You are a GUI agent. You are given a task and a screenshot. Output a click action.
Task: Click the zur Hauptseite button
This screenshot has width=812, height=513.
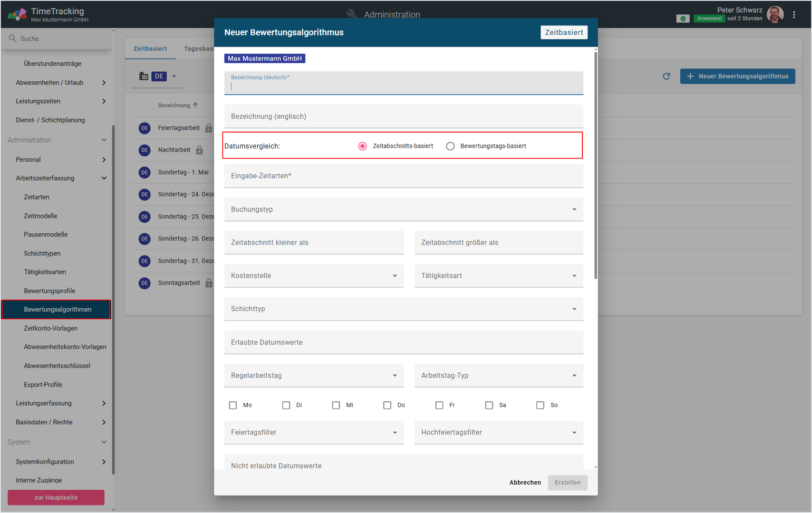click(x=56, y=497)
